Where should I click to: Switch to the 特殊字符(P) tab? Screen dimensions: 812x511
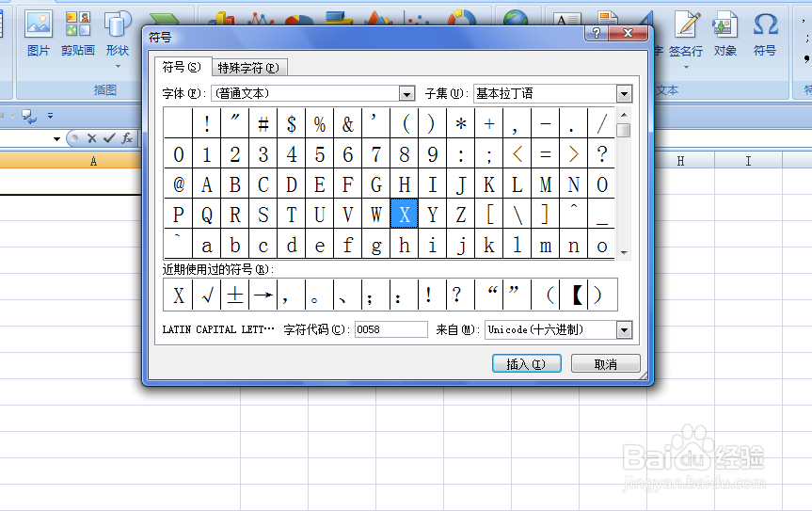[248, 68]
